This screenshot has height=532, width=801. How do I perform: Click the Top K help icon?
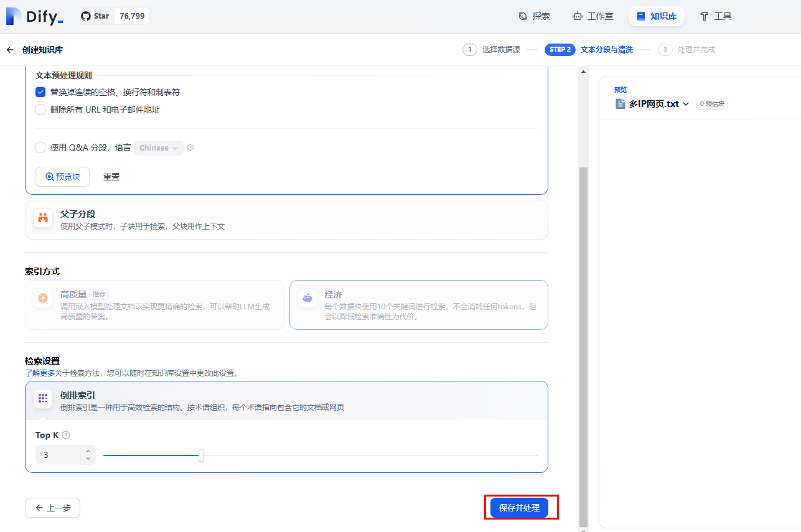[66, 436]
